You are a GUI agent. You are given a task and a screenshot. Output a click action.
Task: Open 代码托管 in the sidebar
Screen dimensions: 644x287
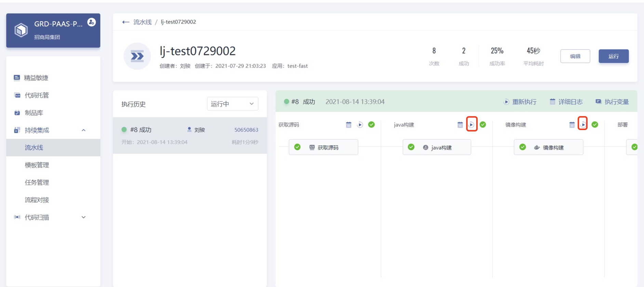pyautogui.click(x=37, y=95)
